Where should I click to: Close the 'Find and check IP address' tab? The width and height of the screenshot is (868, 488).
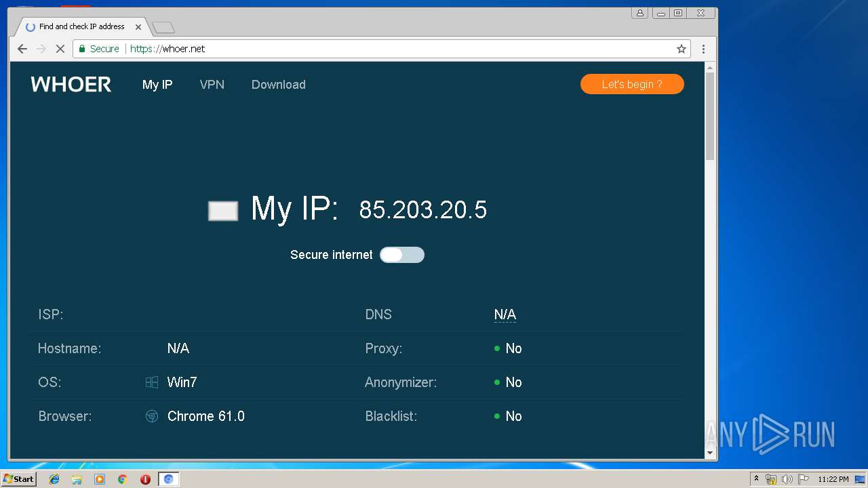[x=138, y=27]
